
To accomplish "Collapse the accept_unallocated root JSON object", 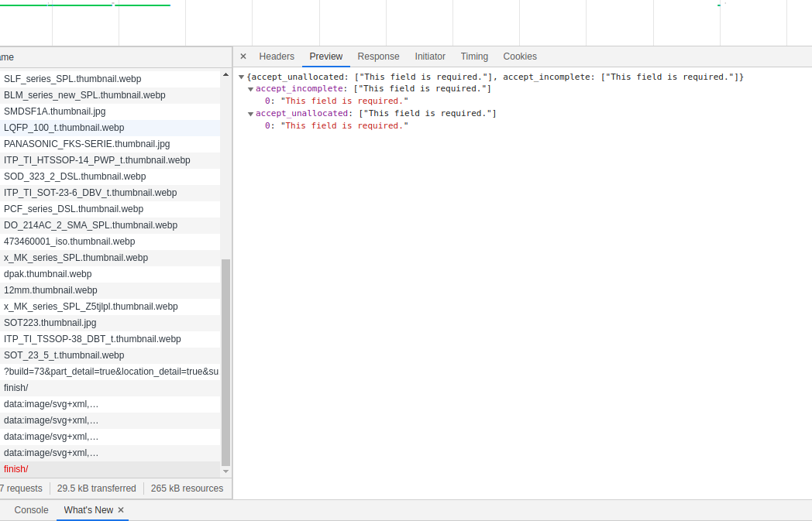I will 241,76.
